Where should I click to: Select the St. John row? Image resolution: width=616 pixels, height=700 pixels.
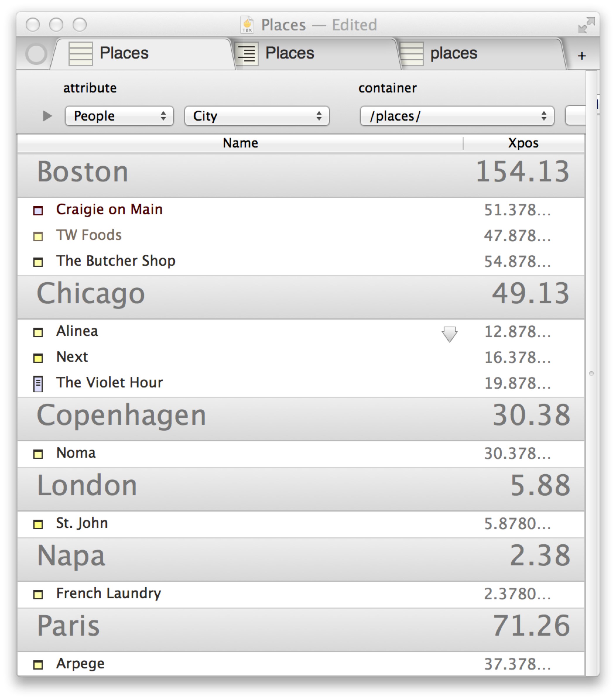tap(301, 524)
